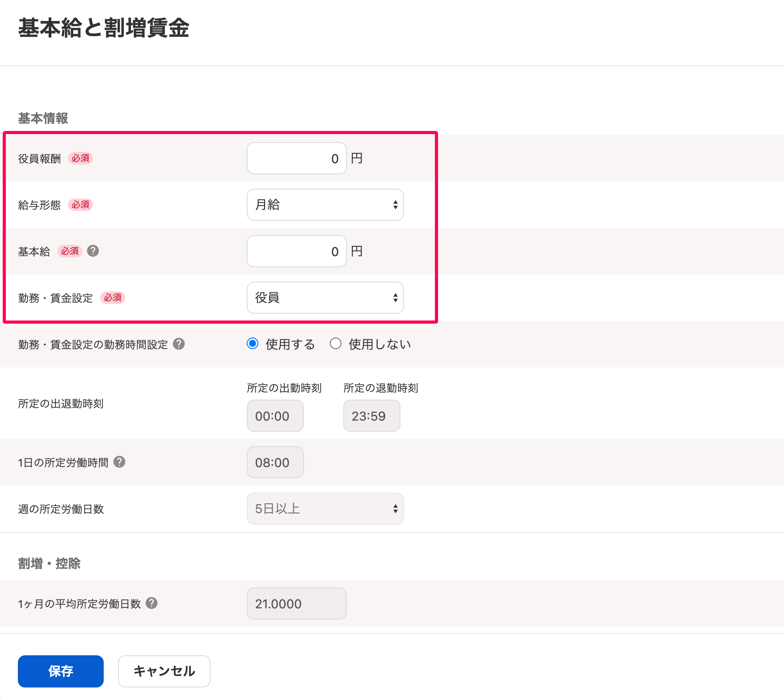This screenshot has height=700, width=784.
Task: Open the 勤務・賃金設定 dropdown showing 役員
Action: point(325,298)
